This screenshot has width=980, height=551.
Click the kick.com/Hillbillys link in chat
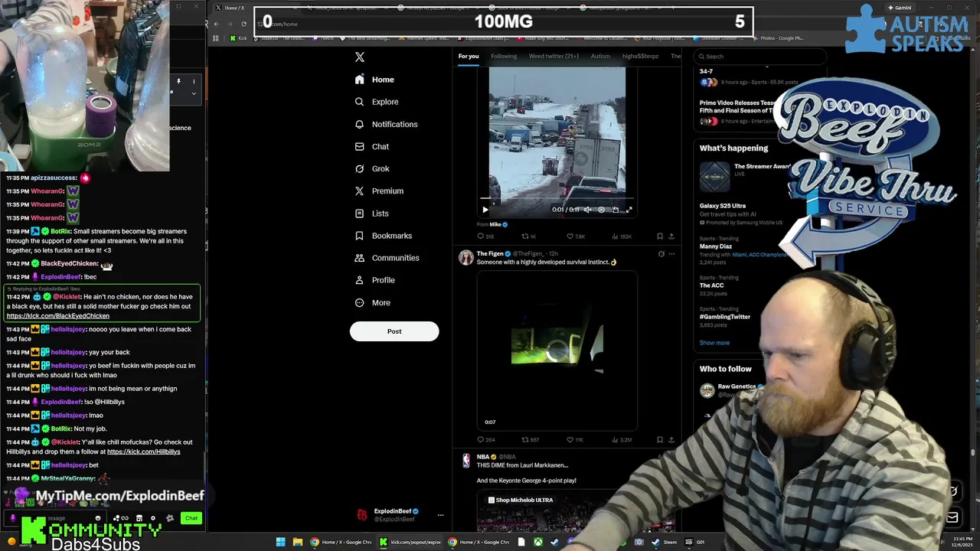click(143, 452)
